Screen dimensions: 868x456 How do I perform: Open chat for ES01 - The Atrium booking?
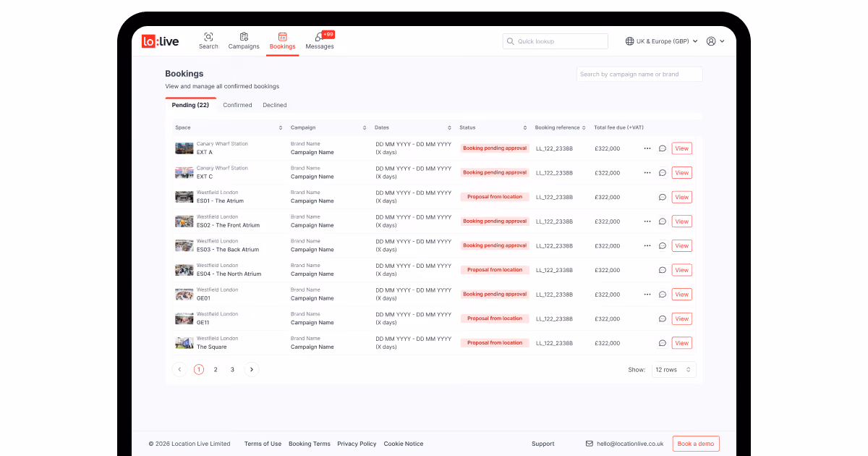coord(662,197)
